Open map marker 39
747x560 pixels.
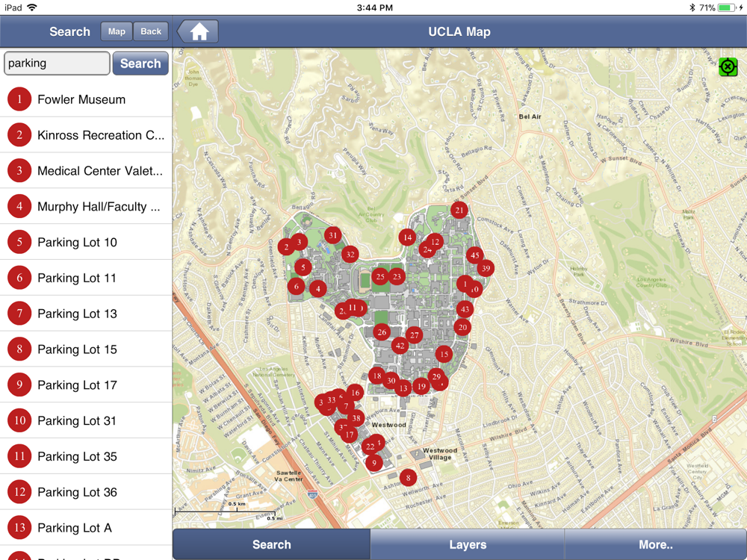coord(486,268)
